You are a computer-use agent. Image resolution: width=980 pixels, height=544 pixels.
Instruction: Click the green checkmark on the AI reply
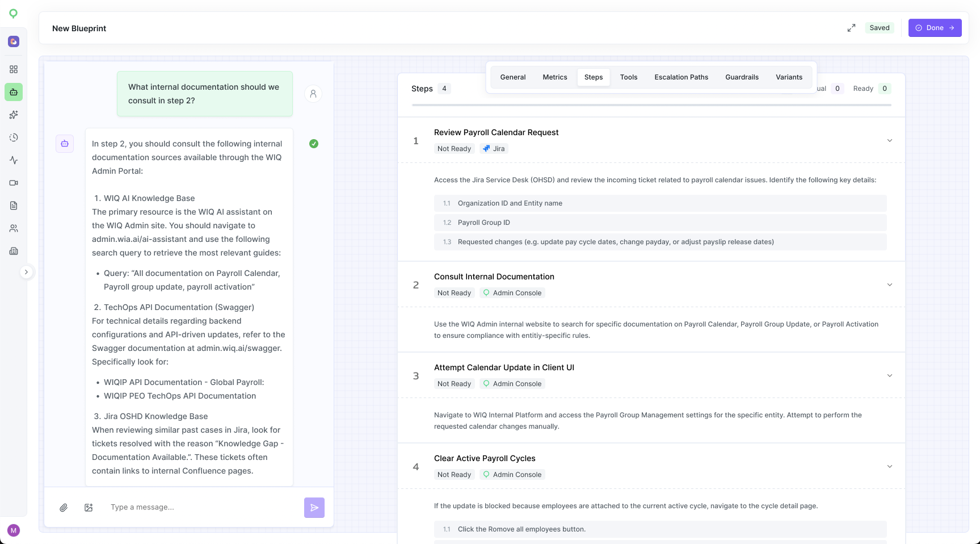click(x=314, y=144)
